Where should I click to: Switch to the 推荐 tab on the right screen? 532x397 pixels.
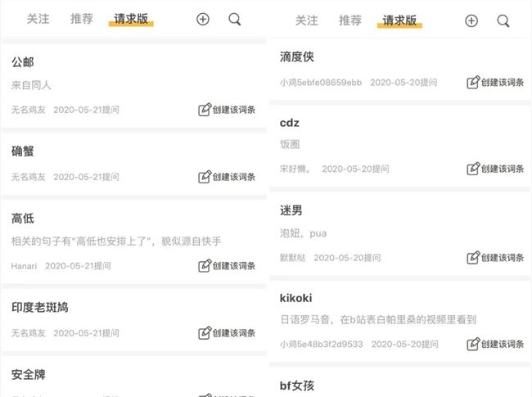pos(350,20)
